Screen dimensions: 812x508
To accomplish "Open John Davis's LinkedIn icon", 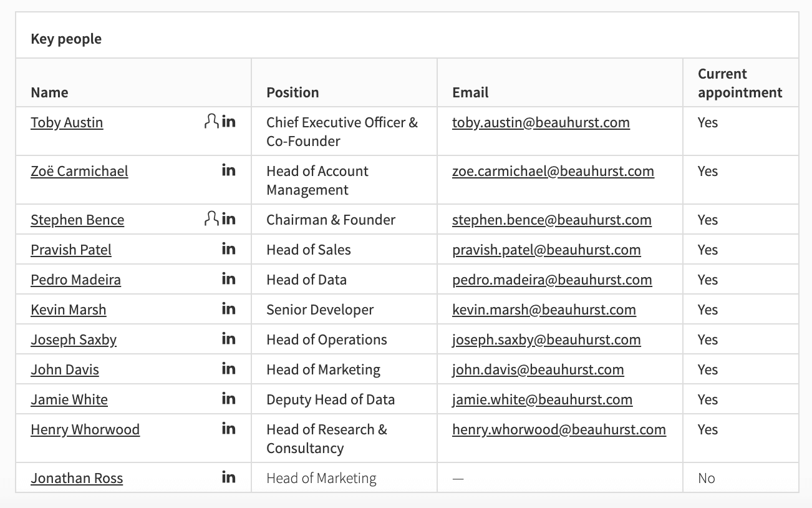I will pos(229,369).
